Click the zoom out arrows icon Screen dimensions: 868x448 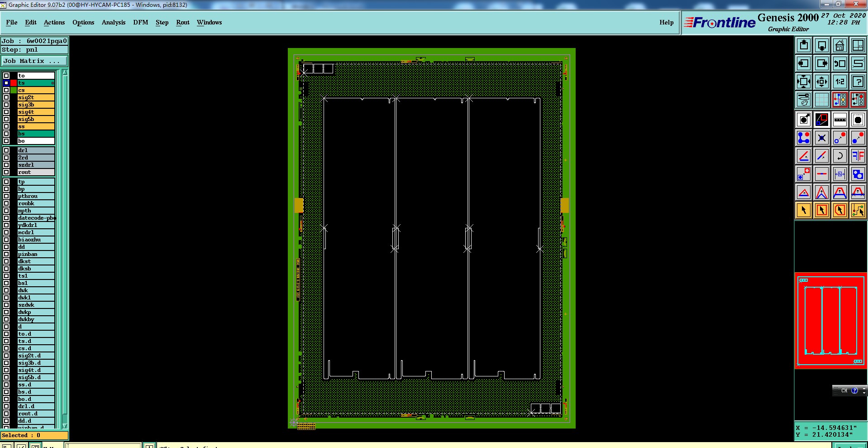point(822,82)
